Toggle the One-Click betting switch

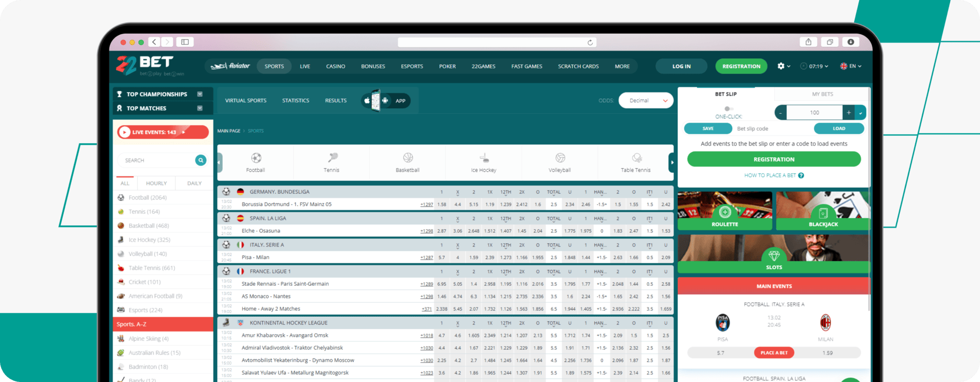pyautogui.click(x=728, y=109)
